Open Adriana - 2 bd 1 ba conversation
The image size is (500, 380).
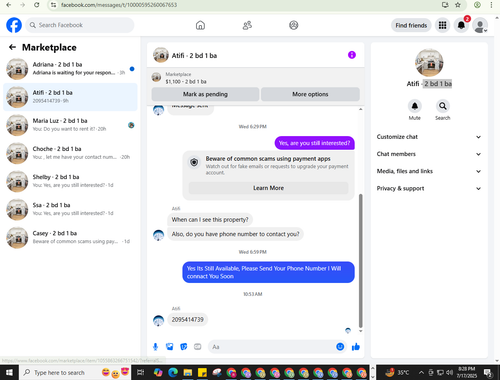[70, 69]
